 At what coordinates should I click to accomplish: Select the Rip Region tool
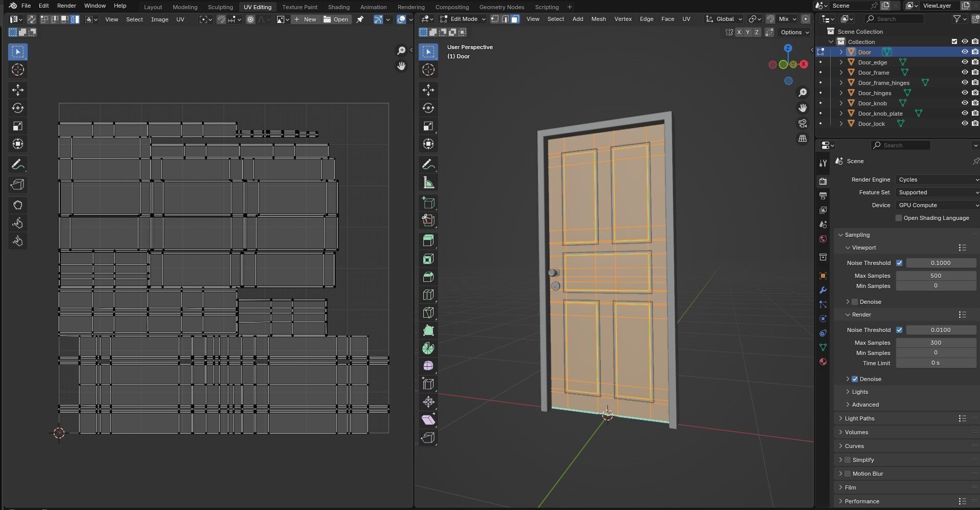point(428,438)
